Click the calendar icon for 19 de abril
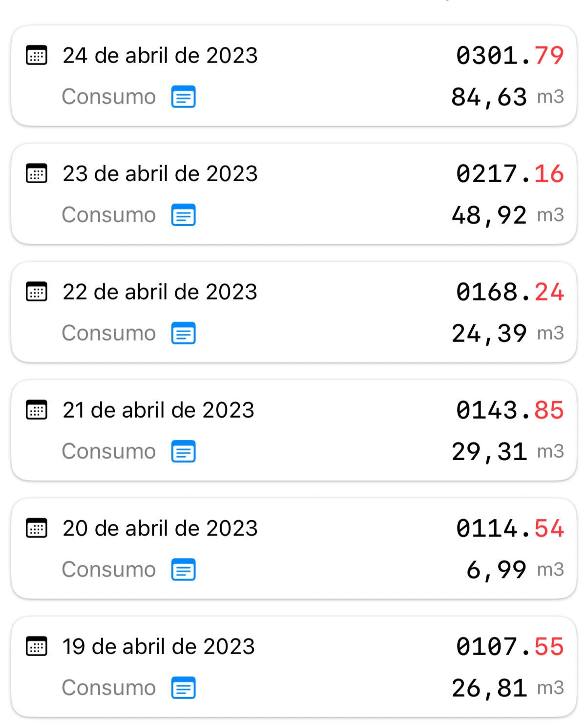Screen dimensions: 588x723 coord(37,646)
